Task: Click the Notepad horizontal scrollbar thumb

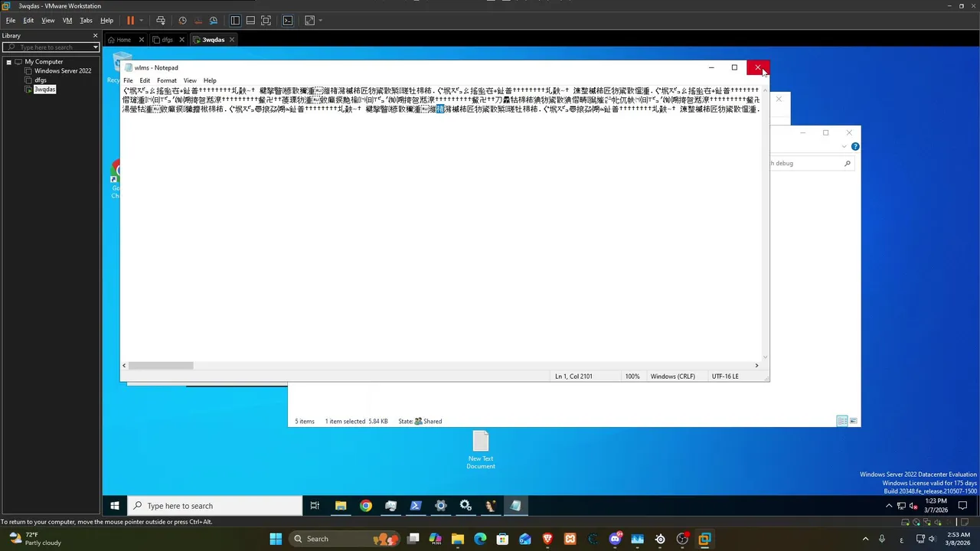Action: [x=160, y=365]
